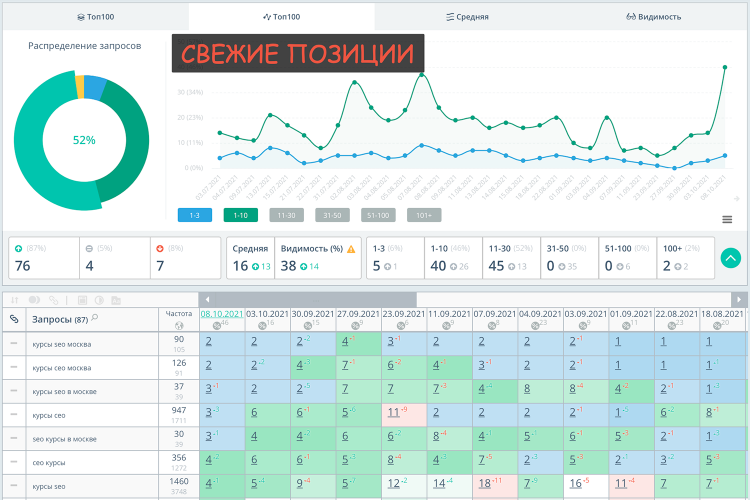Viewport: 750px width, 500px height.
Task: Collapse the stats panel with green chevron button
Action: pyautogui.click(x=731, y=258)
